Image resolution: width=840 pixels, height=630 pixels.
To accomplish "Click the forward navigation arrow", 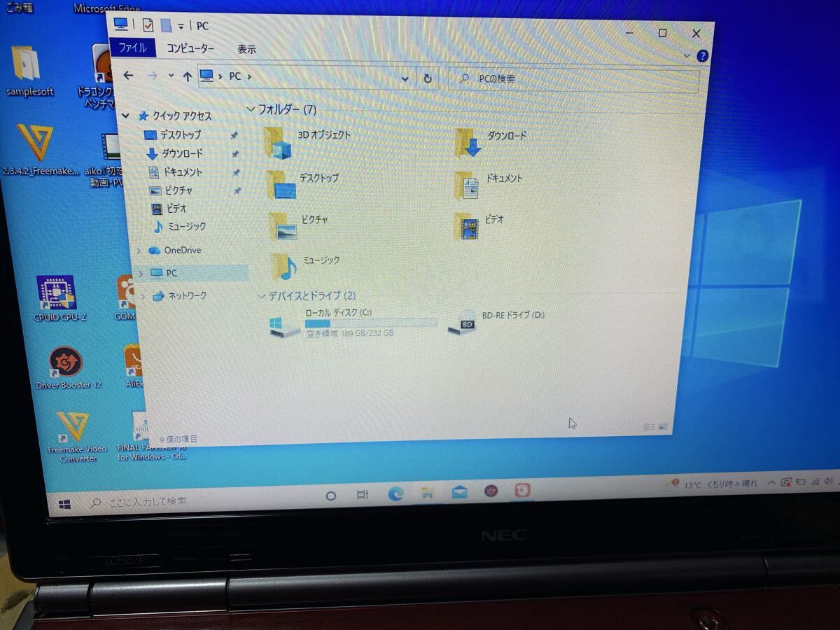I will 153,76.
